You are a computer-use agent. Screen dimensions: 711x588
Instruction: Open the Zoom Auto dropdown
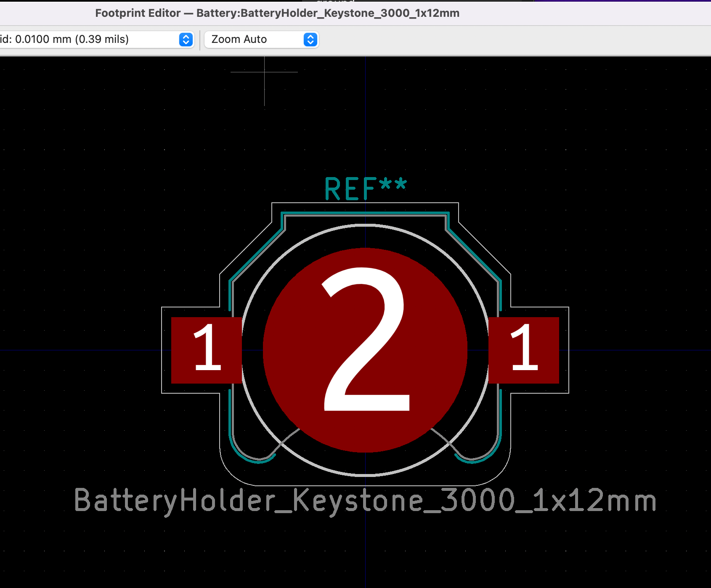pyautogui.click(x=261, y=40)
